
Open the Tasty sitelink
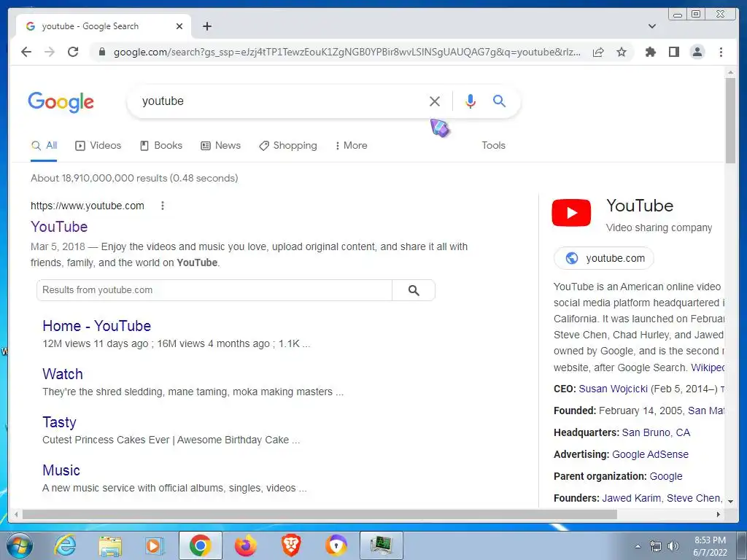[59, 422]
